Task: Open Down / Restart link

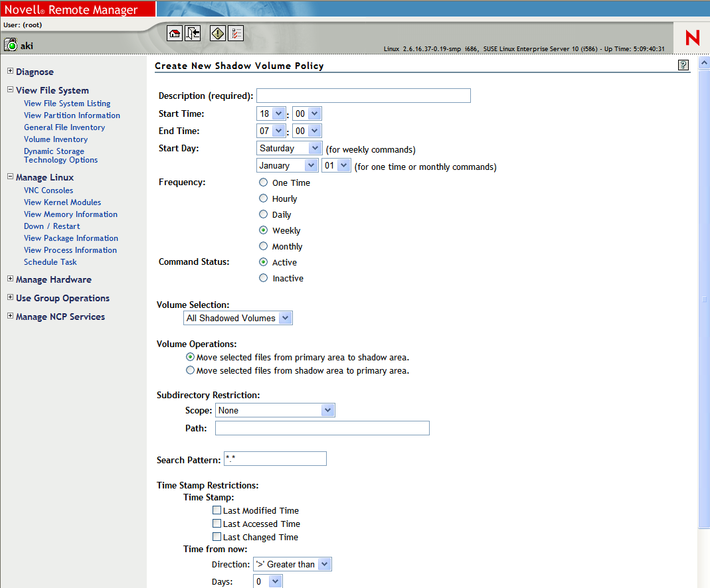Action: coord(52,226)
